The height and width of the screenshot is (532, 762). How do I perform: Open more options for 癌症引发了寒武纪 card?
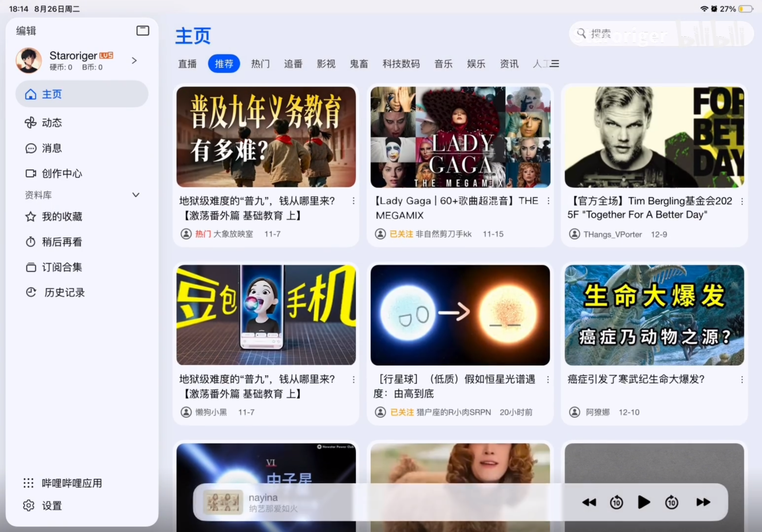pos(742,380)
